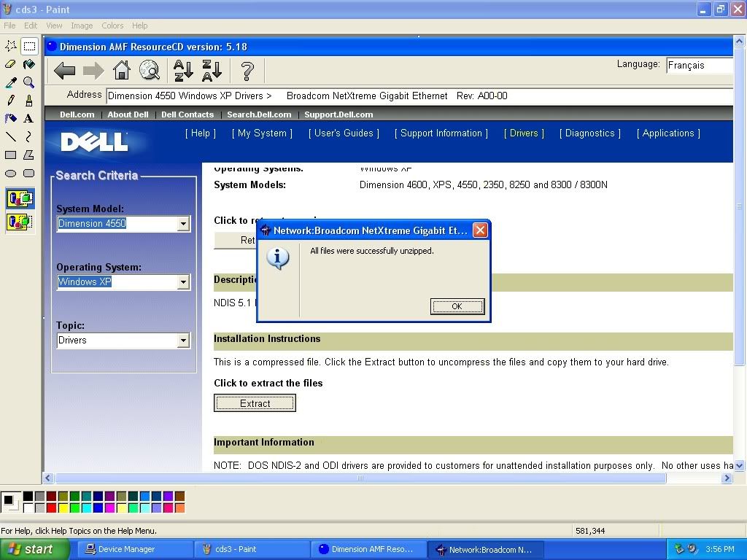Click the question mark help icon
Image resolution: width=747 pixels, height=560 pixels.
[247, 71]
